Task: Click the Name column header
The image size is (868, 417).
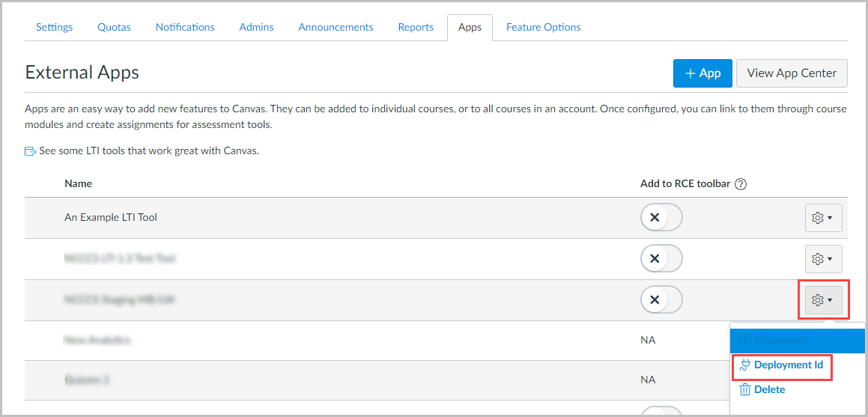Action: click(x=78, y=183)
